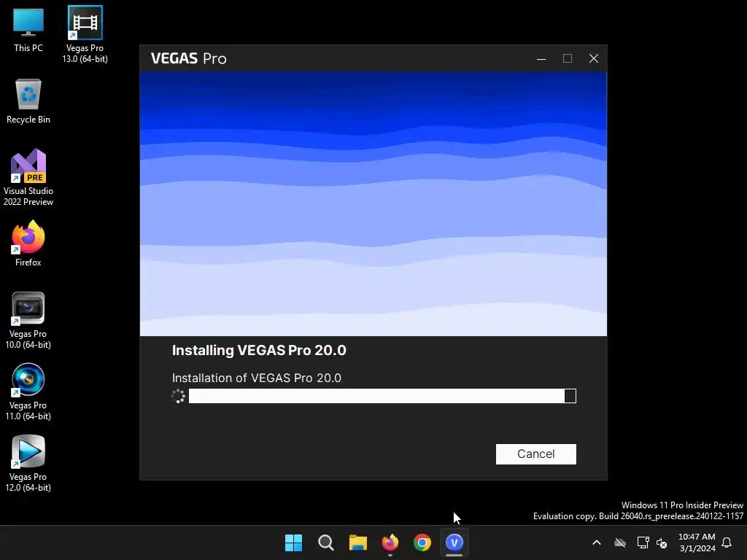The width and height of the screenshot is (747, 560).
Task: Open the Windows Start menu
Action: tap(293, 542)
